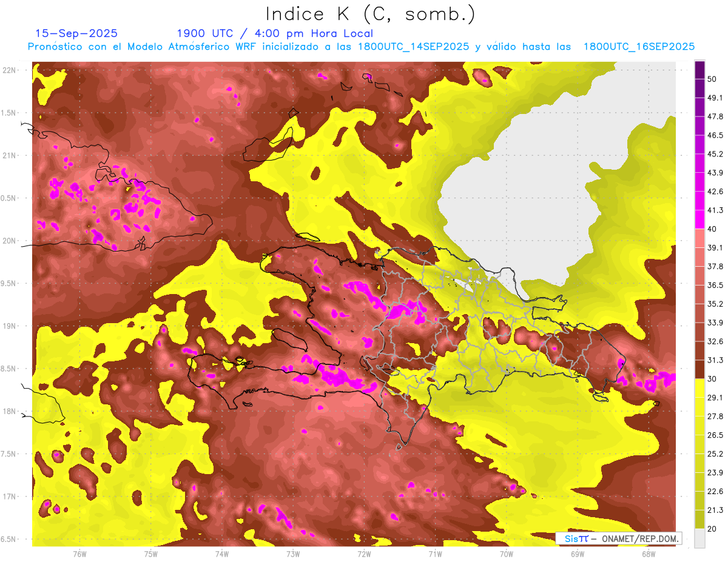Click the colorbar value "23.9"

tap(715, 473)
